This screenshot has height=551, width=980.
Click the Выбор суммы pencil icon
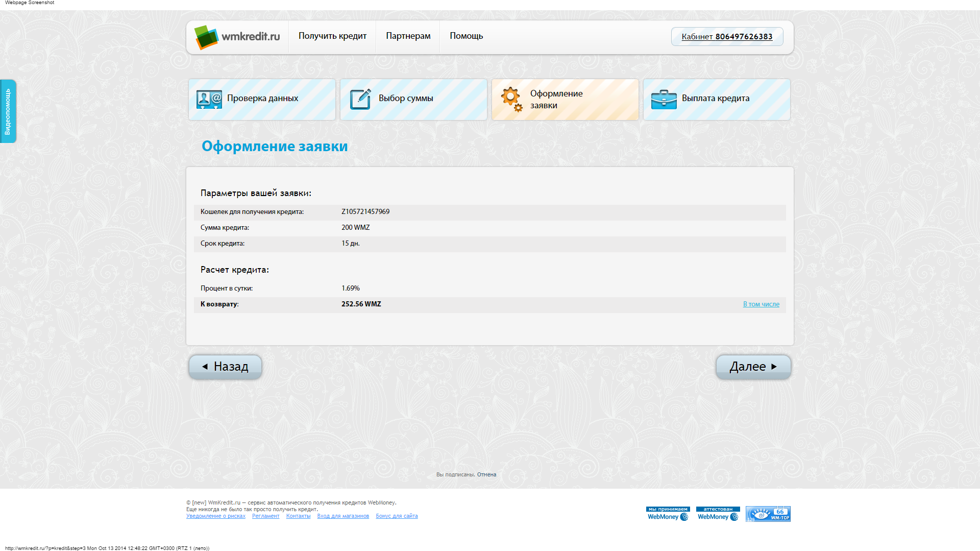[x=360, y=99]
